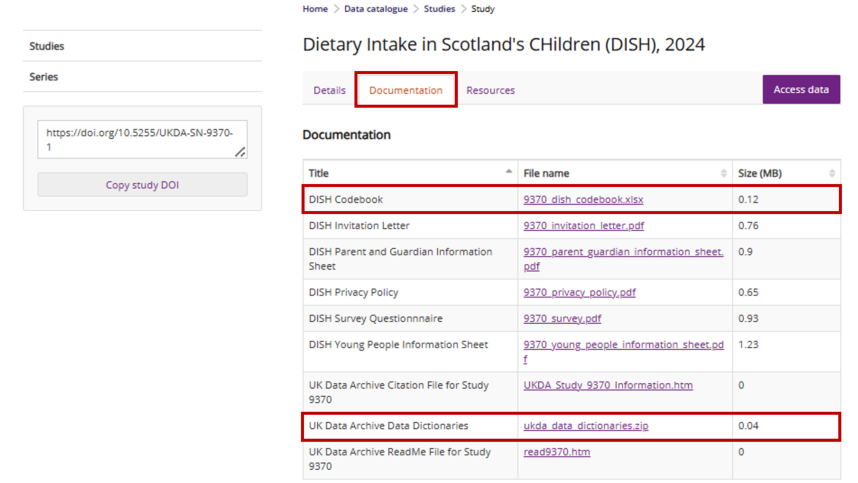The height and width of the screenshot is (483, 858).
Task: Open Data catalogue breadcrumb link
Action: pyautogui.click(x=376, y=9)
